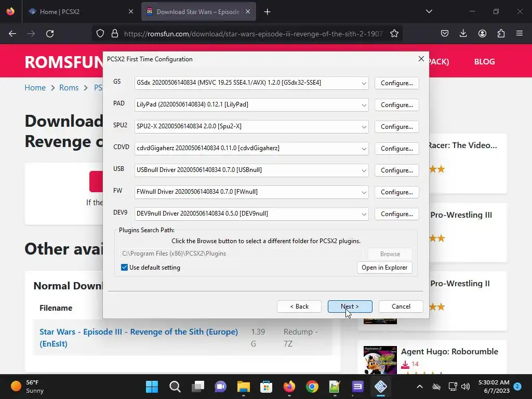Click the plugins search path field
This screenshot has height=399, width=532.
click(242, 254)
